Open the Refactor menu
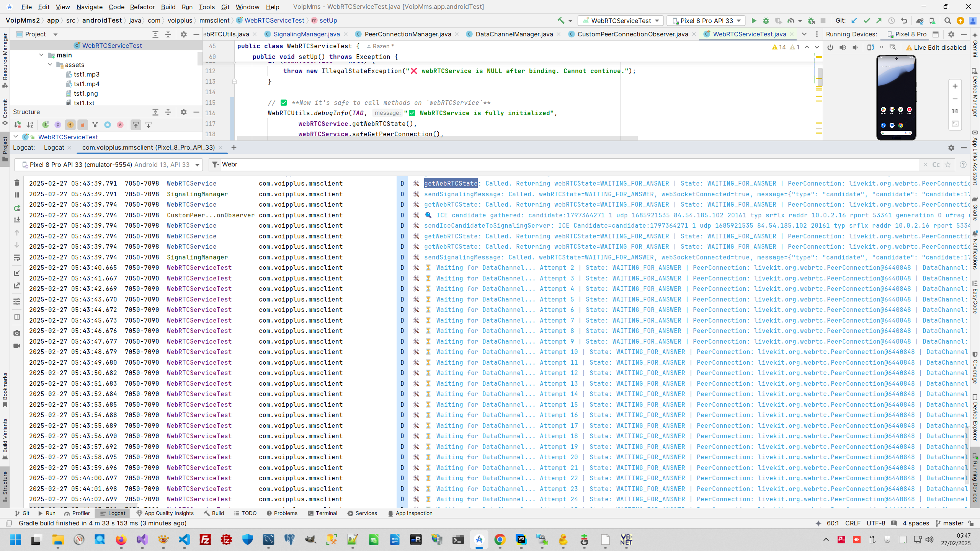 [x=142, y=7]
